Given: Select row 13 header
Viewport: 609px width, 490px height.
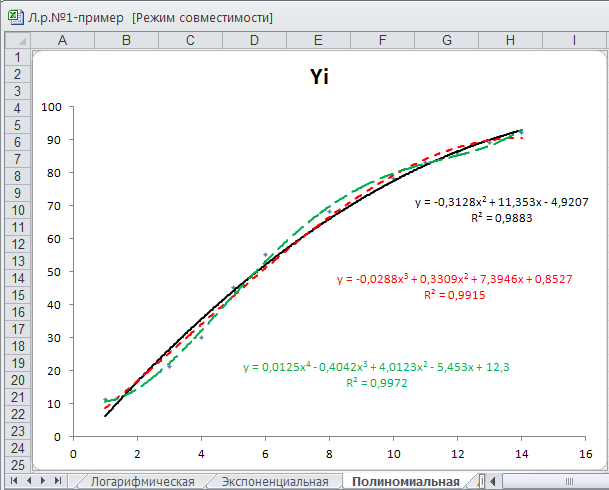Looking at the screenshot, I should [17, 261].
